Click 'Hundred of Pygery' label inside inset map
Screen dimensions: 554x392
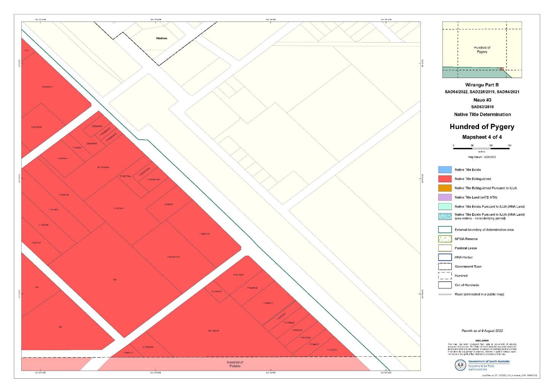tap(482, 49)
